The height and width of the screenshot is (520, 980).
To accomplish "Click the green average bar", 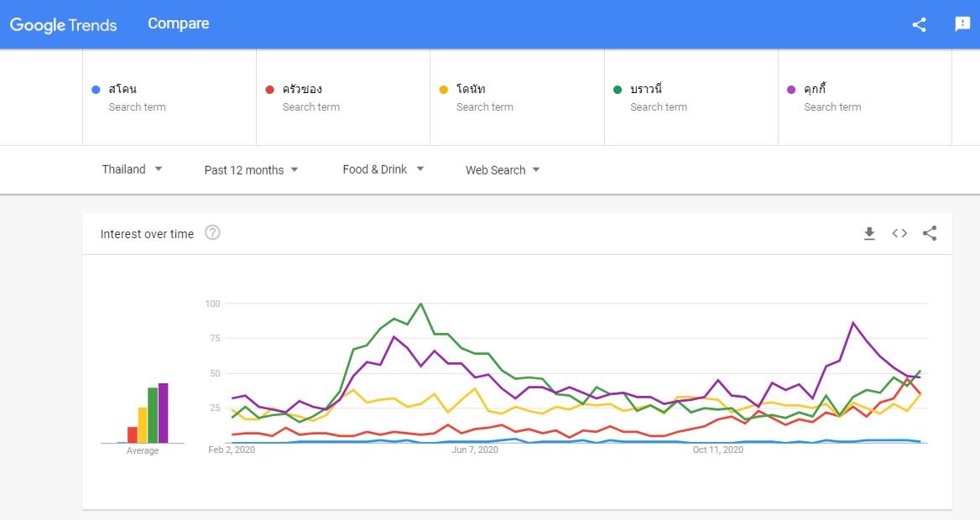I will pos(153,415).
